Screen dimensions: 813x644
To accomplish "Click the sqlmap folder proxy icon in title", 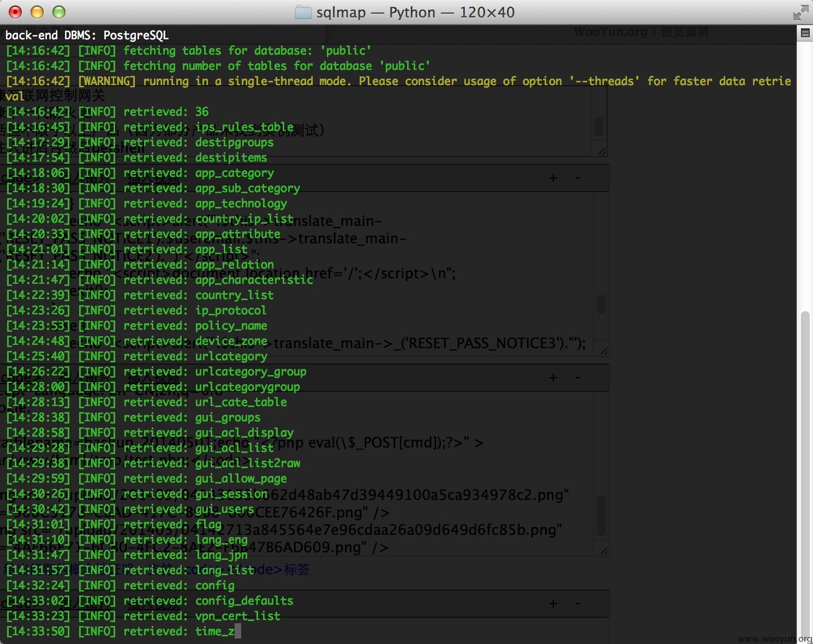I will (x=303, y=12).
